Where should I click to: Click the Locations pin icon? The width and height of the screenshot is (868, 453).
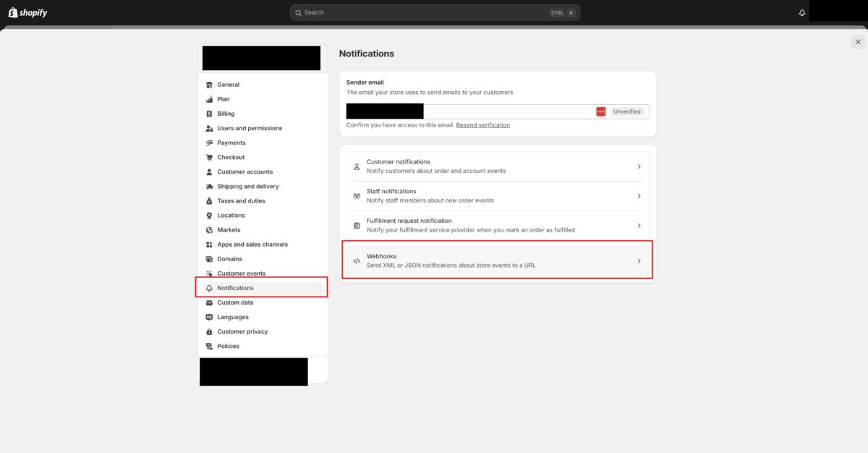point(210,216)
